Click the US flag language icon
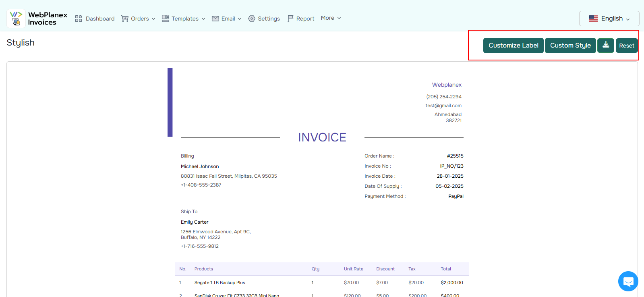This screenshot has width=644, height=297. tap(593, 19)
